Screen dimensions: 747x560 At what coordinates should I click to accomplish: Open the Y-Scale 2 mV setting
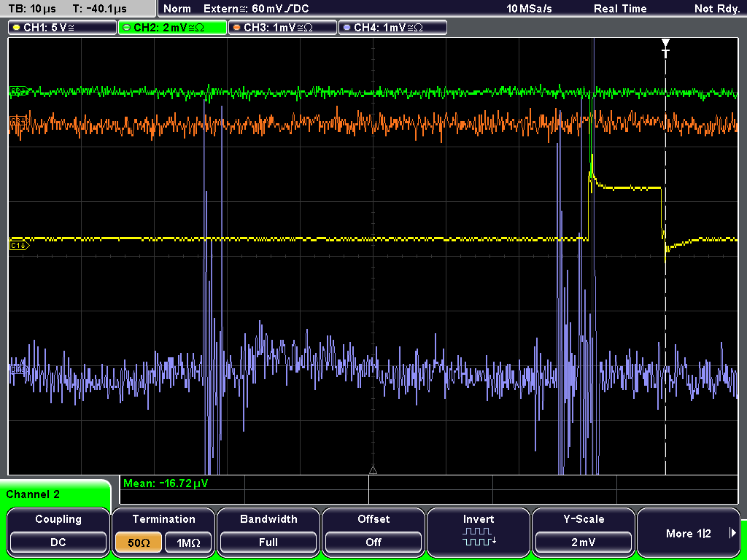pyautogui.click(x=584, y=532)
